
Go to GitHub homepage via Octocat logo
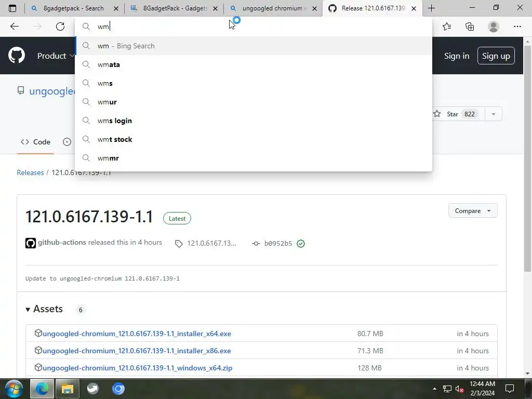(16, 56)
